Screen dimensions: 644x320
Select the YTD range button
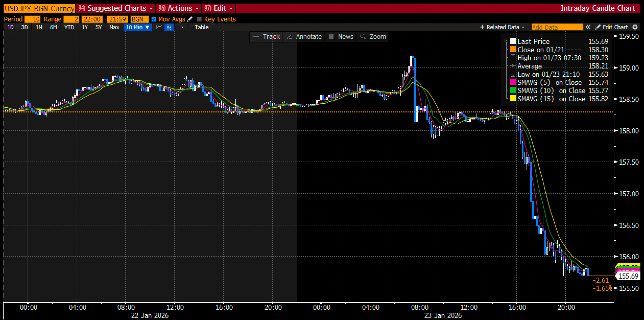69,27
